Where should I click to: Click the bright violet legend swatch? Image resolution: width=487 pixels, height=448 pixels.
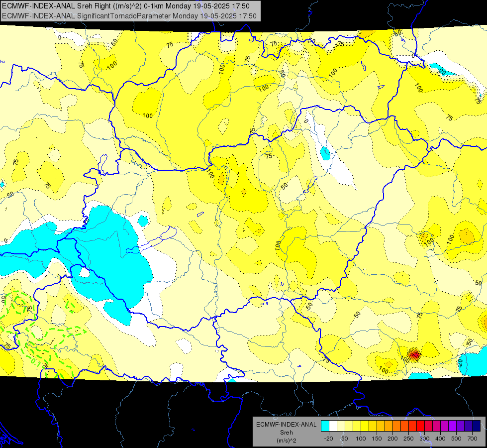(453, 426)
